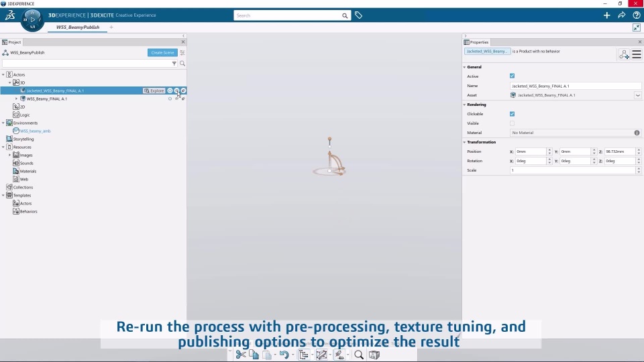This screenshot has height=362, width=644.
Task: Click the add behavior icon in Properties
Action: (624, 54)
